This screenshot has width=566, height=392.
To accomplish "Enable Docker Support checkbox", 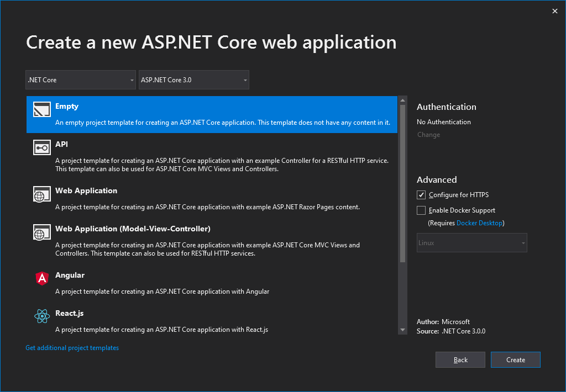I will [422, 210].
